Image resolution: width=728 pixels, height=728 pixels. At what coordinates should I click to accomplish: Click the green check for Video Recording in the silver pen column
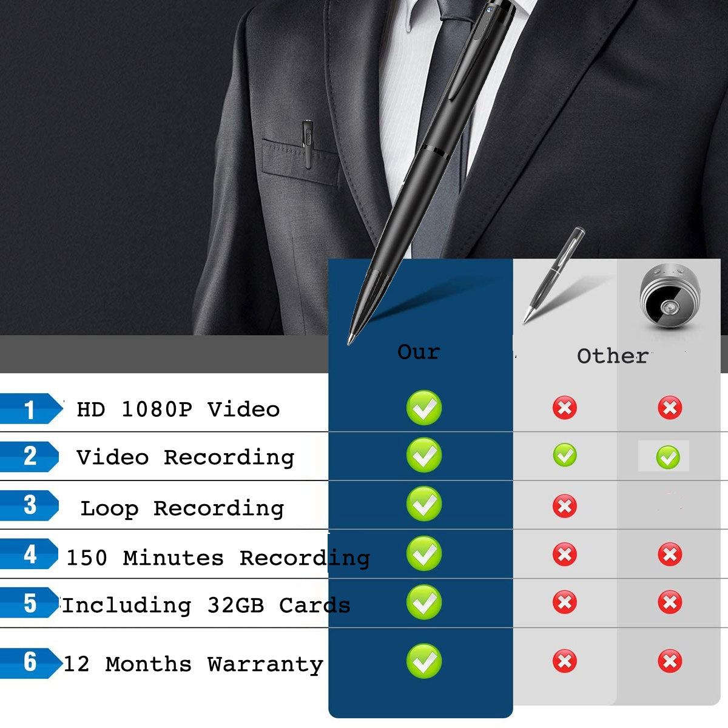pos(565,455)
